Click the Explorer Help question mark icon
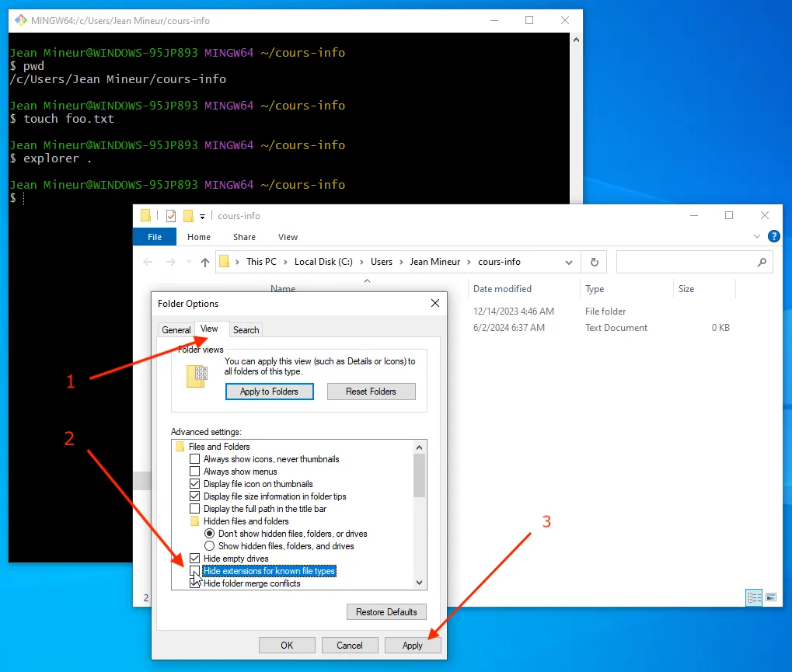Viewport: 792px width, 672px height. pos(773,236)
